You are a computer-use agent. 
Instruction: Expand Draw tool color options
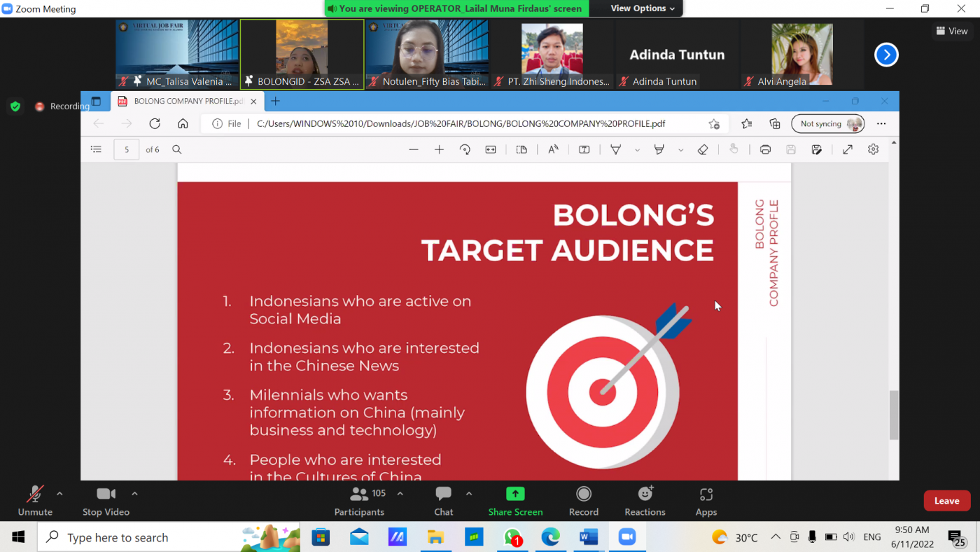(637, 150)
